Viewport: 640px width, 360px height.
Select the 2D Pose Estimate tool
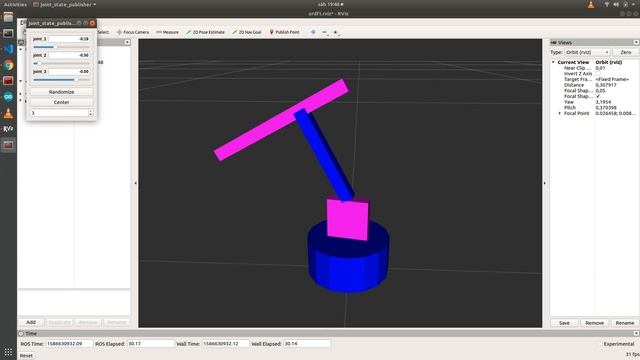pos(205,32)
